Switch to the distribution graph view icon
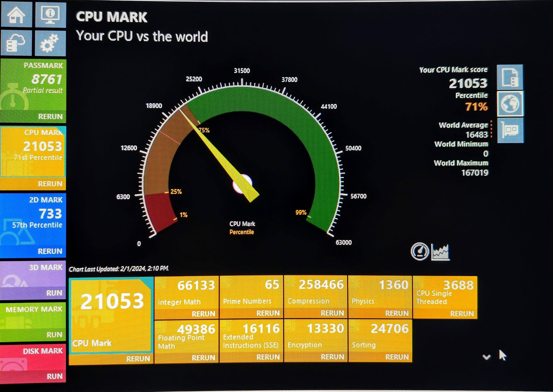Screen dimensions: 553x392 441,252
